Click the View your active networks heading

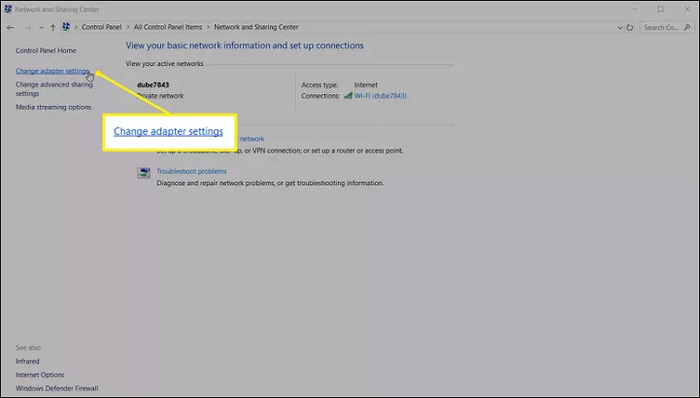tap(164, 64)
